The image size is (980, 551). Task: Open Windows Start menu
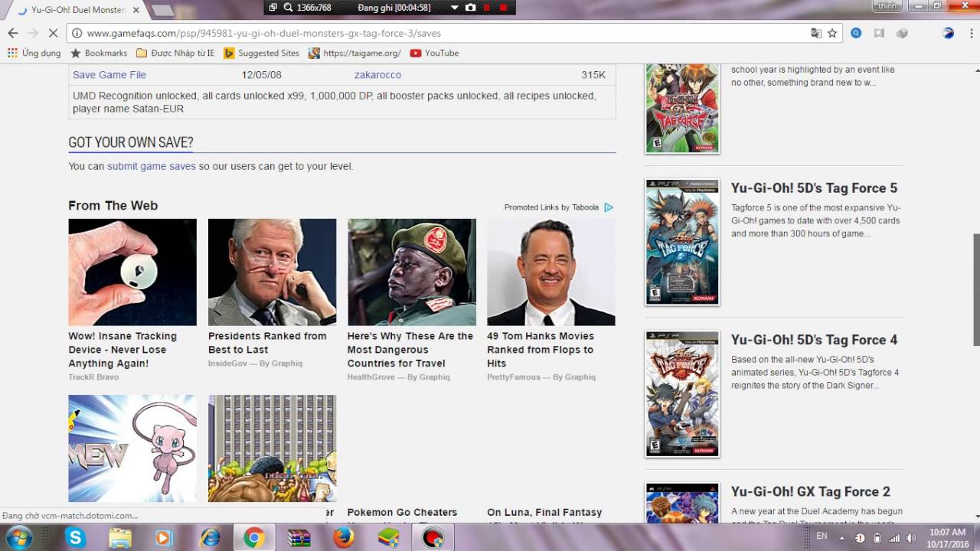[x=18, y=538]
